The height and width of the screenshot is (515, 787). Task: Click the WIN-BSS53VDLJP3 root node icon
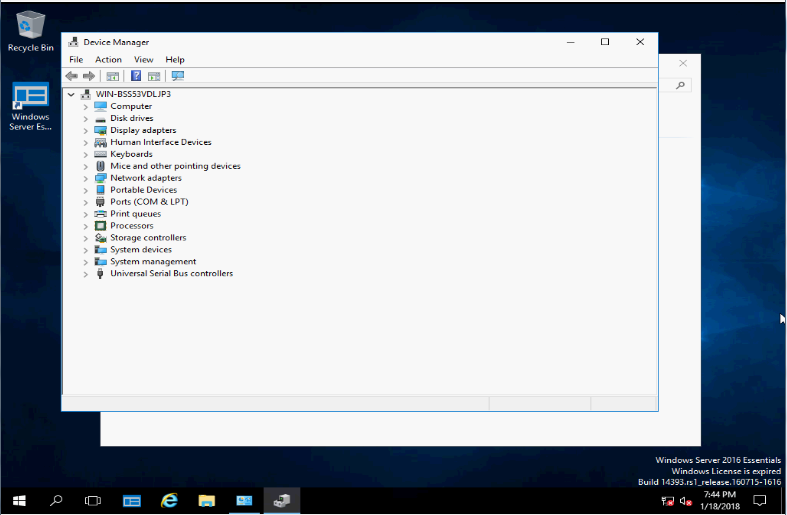86,94
